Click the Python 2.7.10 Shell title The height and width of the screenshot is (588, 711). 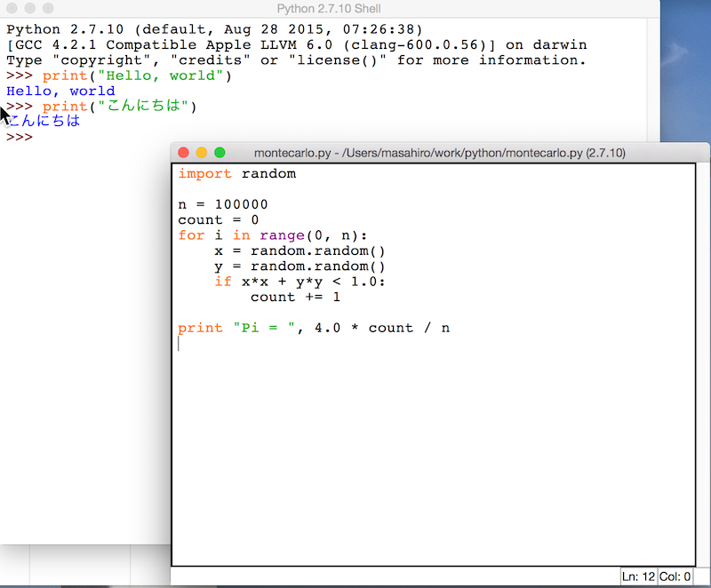point(329,9)
